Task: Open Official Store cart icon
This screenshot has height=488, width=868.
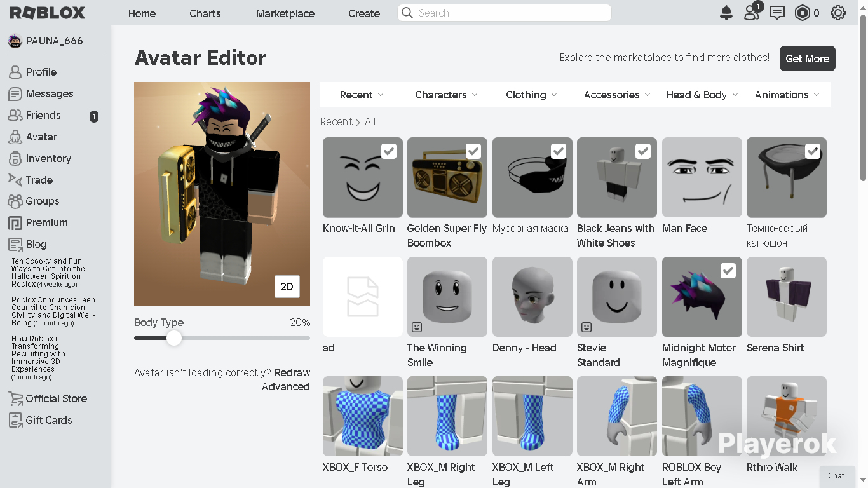Action: pyautogui.click(x=15, y=398)
